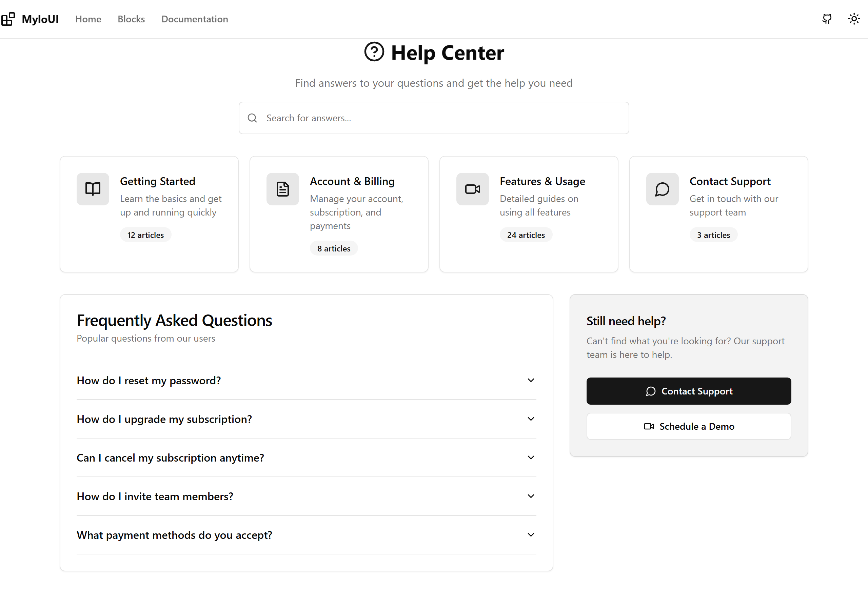Screen dimensions: 868x610
Task: Click 'What payment methods do you accept?' question text
Action: pos(174,535)
